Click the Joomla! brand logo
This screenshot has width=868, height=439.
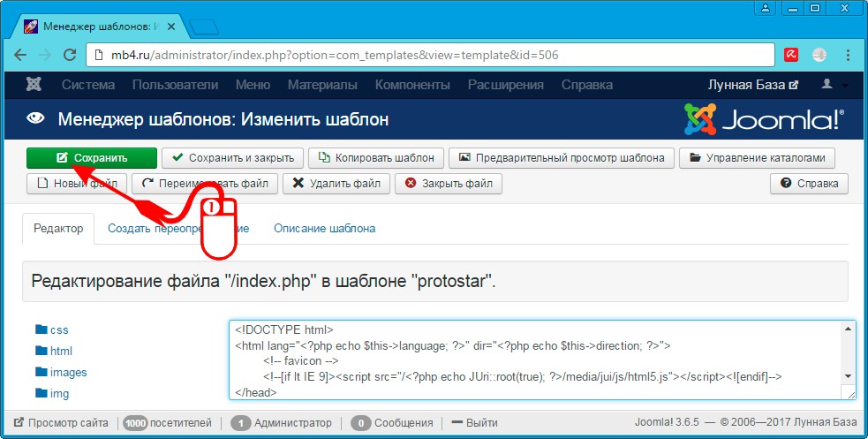(x=764, y=119)
